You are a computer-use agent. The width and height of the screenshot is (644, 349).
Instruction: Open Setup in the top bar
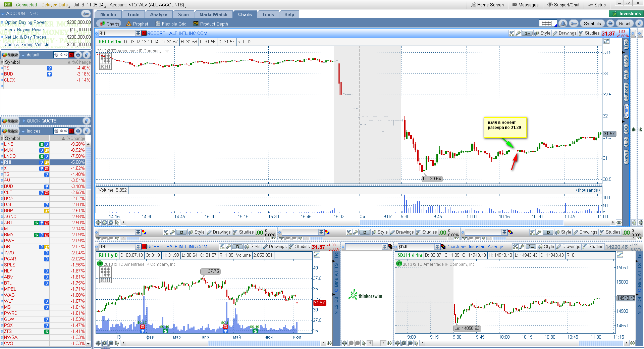(597, 5)
